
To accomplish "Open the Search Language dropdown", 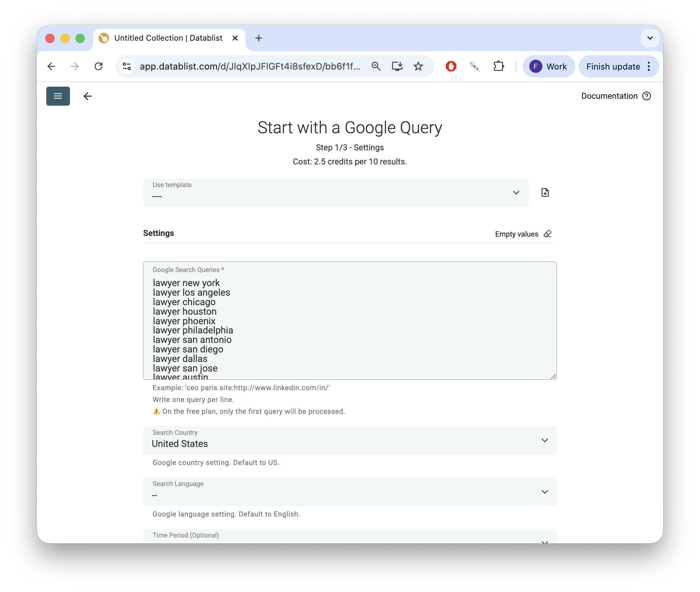I will [349, 492].
